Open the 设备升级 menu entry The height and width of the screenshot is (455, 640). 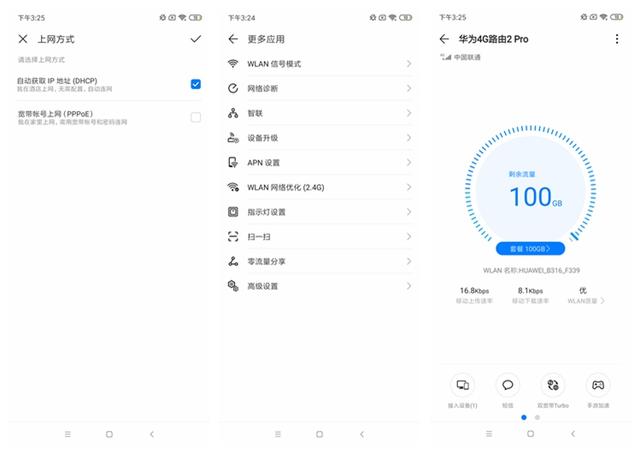(319, 138)
